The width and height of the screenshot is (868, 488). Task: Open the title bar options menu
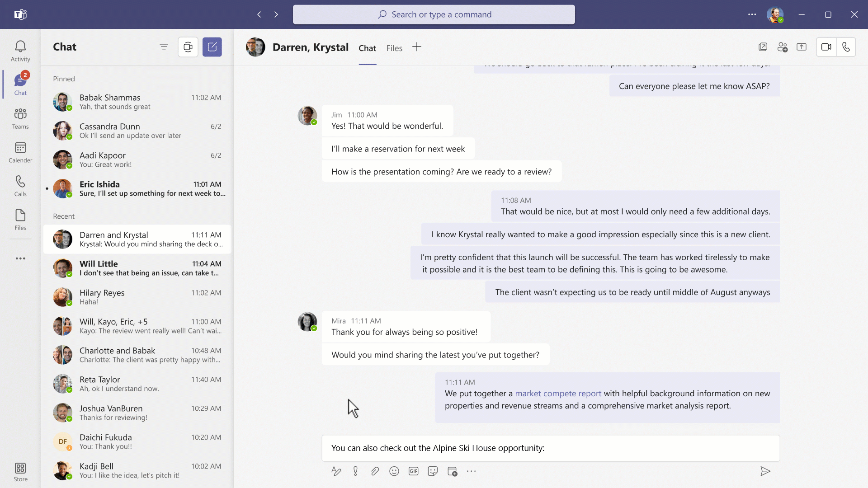[x=752, y=14]
